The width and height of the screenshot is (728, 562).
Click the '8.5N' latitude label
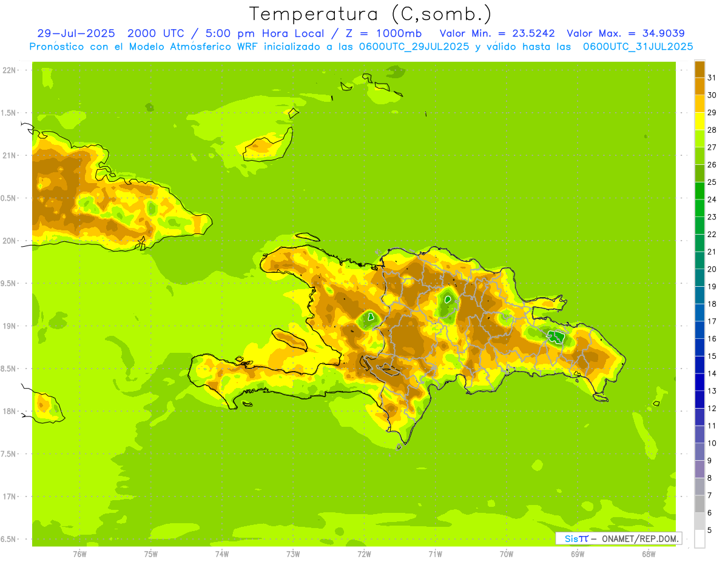[9, 369]
